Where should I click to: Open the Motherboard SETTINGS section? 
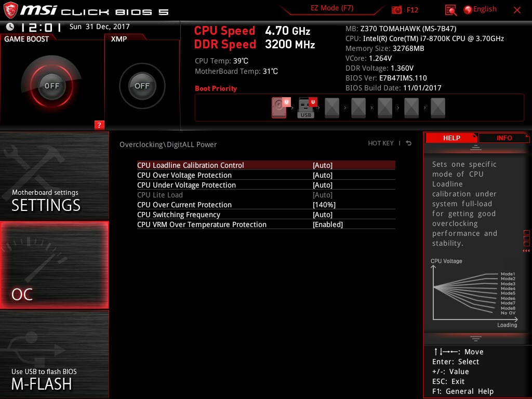(x=54, y=176)
